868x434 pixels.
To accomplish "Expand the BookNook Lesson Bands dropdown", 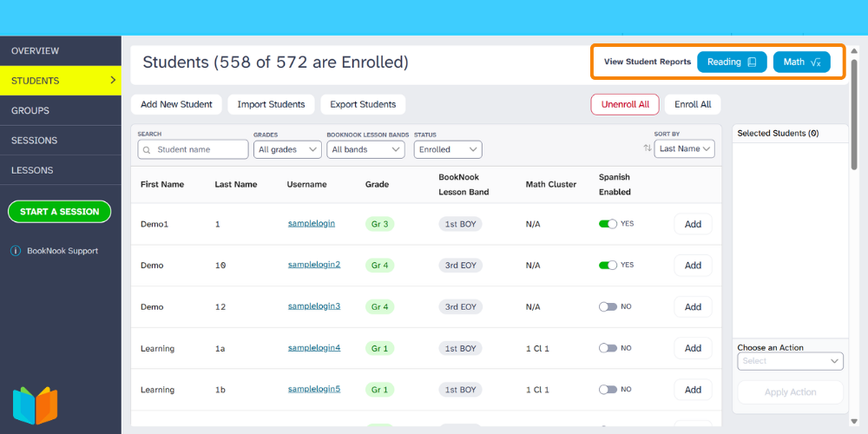I will [365, 149].
